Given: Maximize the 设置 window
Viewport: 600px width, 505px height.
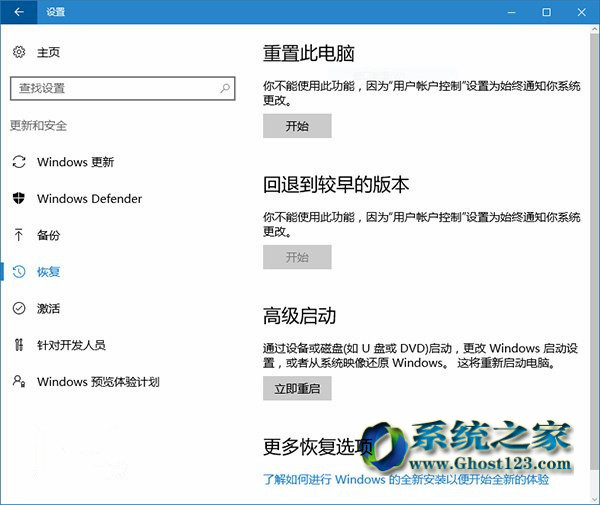Looking at the screenshot, I should 546,12.
